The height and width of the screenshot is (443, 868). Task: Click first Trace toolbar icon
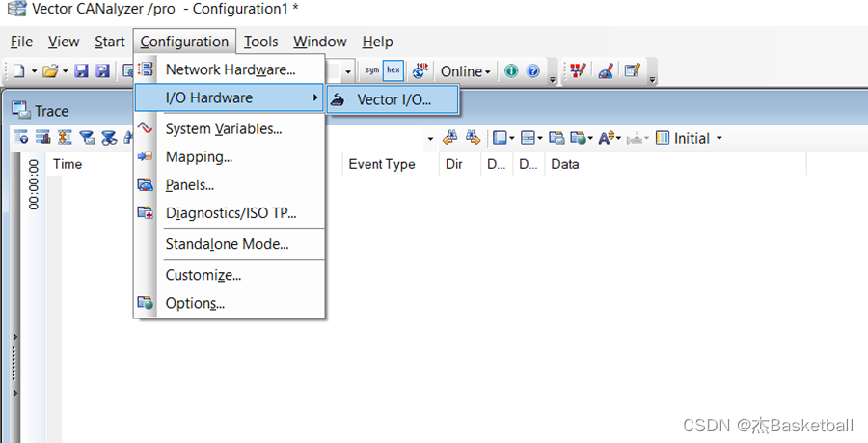point(21,137)
